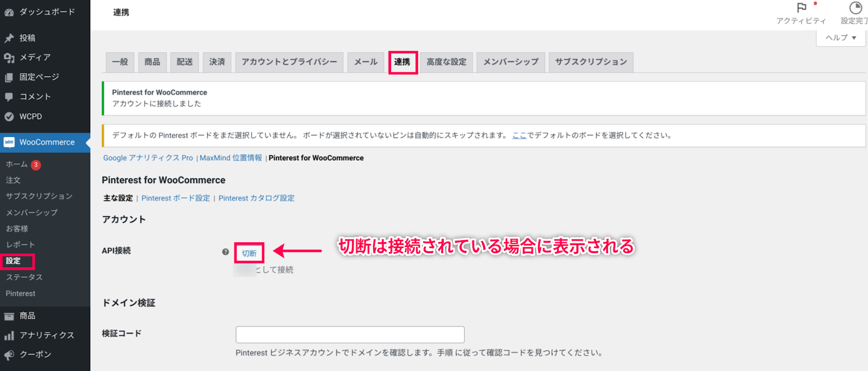Select the アカウントとプライバシー tab

(290, 62)
